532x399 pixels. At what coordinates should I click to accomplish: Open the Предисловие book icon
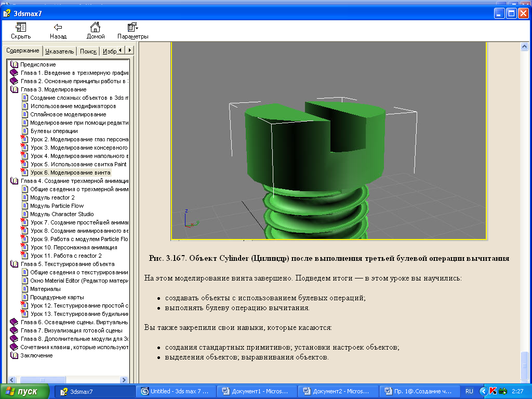coord(14,64)
